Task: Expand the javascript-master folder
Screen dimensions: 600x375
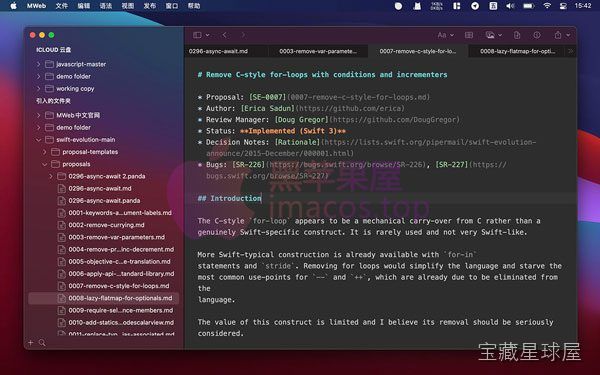Action: tap(38, 64)
